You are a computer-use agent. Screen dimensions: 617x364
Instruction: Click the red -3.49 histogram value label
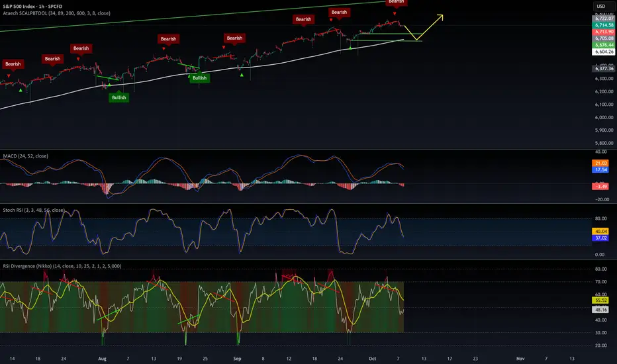click(x=600, y=186)
